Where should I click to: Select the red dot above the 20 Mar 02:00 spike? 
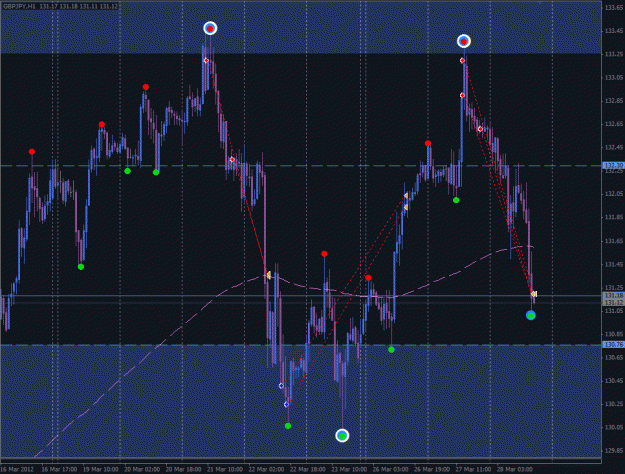(146, 87)
